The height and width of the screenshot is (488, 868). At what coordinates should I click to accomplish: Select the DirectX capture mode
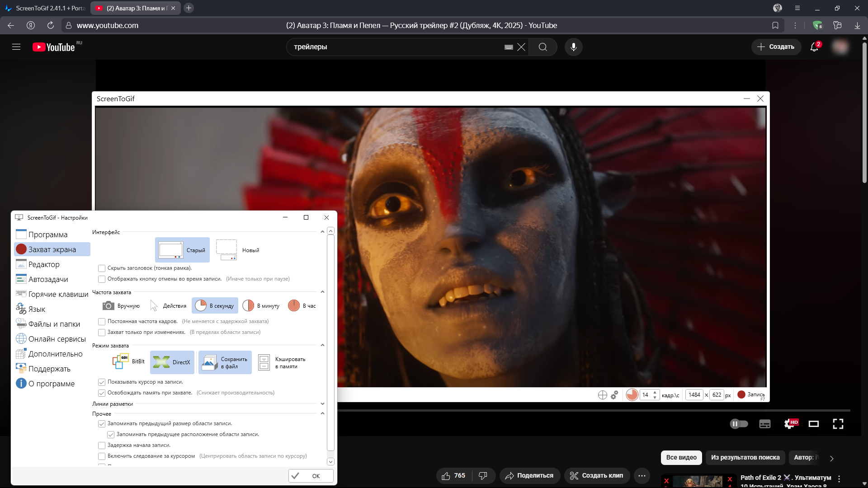pos(172,362)
